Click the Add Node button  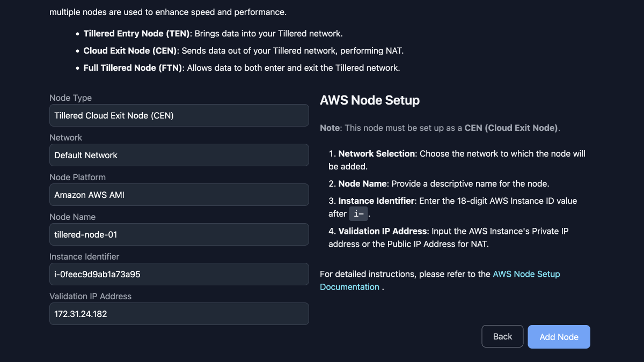pyautogui.click(x=559, y=336)
